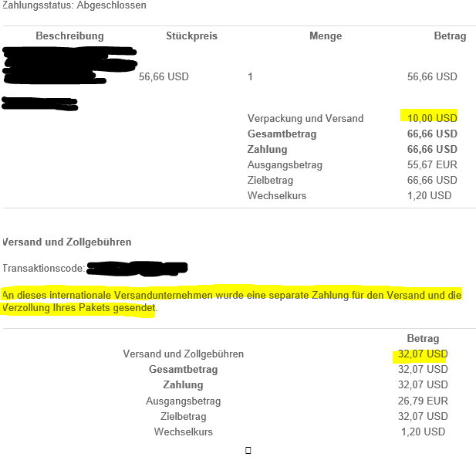Click the quantity value 1

tap(250, 76)
